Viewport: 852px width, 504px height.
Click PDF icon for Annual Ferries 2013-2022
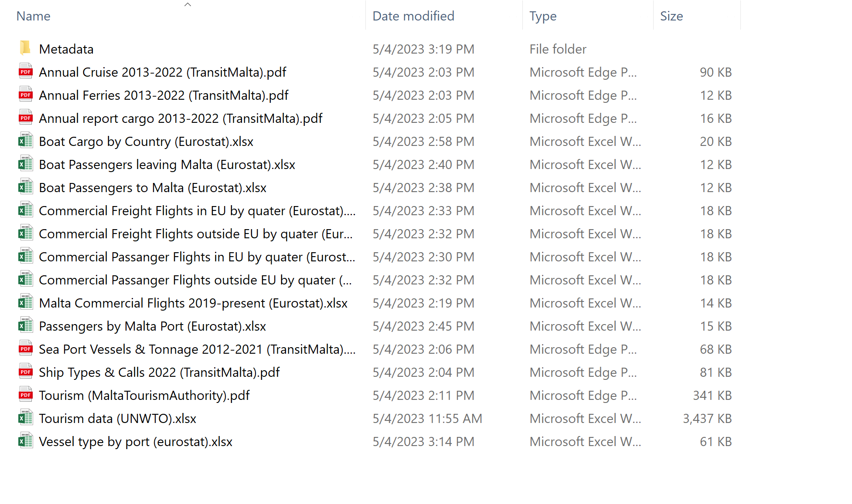25,95
